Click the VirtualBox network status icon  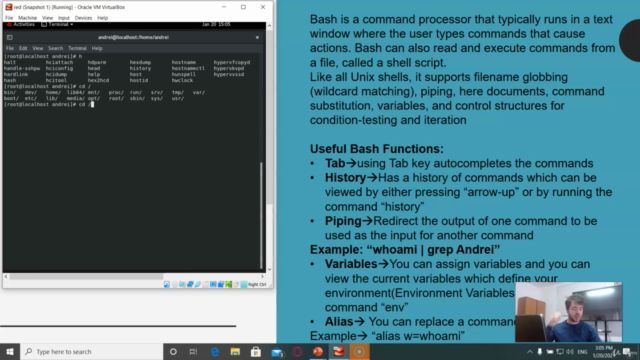190,284
